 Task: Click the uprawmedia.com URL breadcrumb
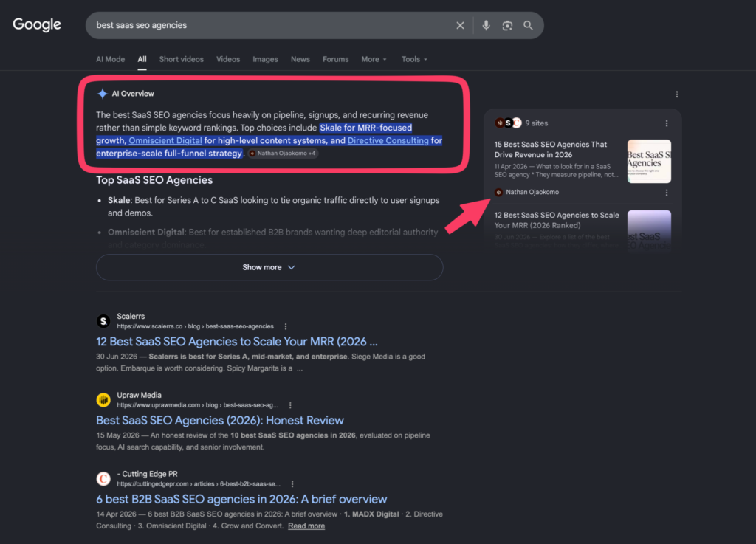pyautogui.click(x=198, y=406)
